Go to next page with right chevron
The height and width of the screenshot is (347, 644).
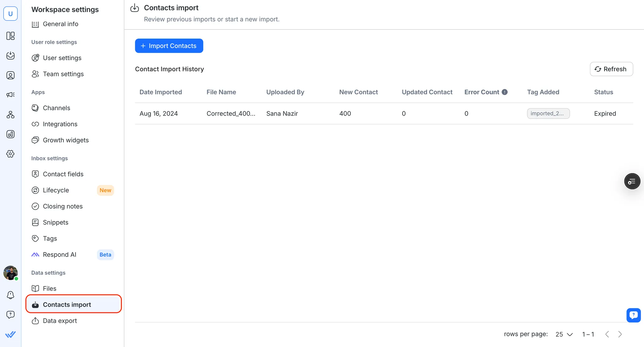620,334
